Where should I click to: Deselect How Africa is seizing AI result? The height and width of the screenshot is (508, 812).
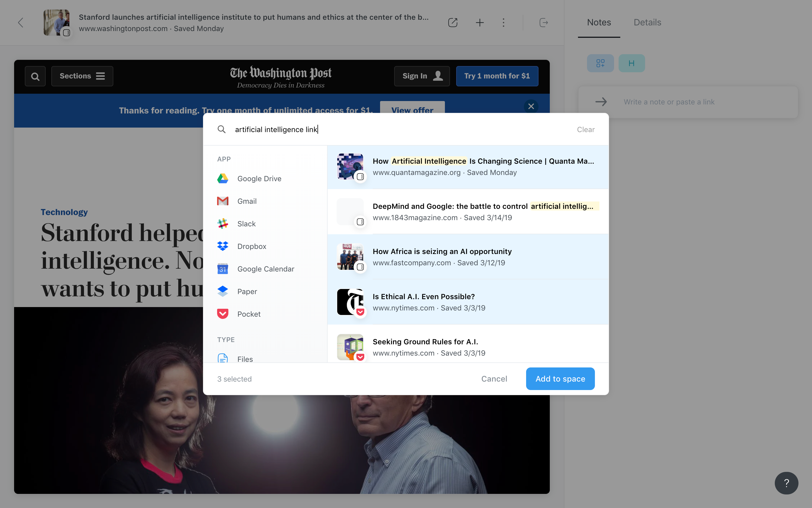[x=468, y=257]
